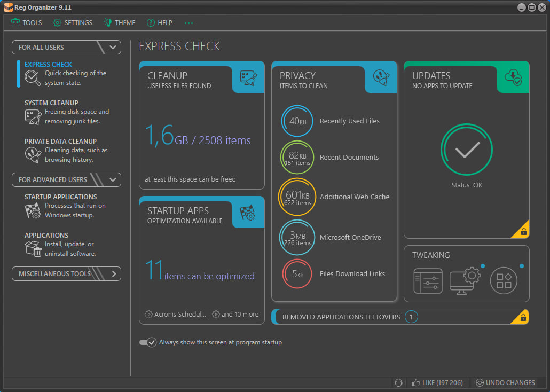550x392 pixels.
Task: Click the Privacy card header icon
Action: click(381, 77)
